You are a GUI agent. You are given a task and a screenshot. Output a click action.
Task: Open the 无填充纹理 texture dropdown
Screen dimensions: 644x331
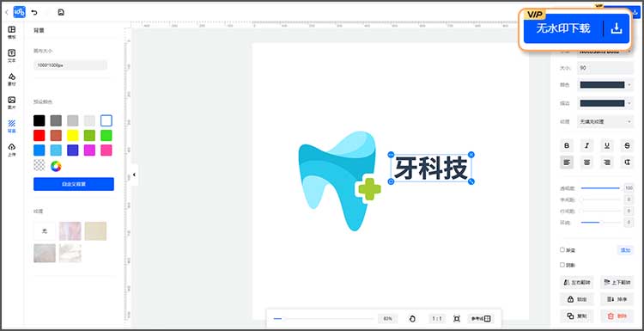tap(605, 122)
